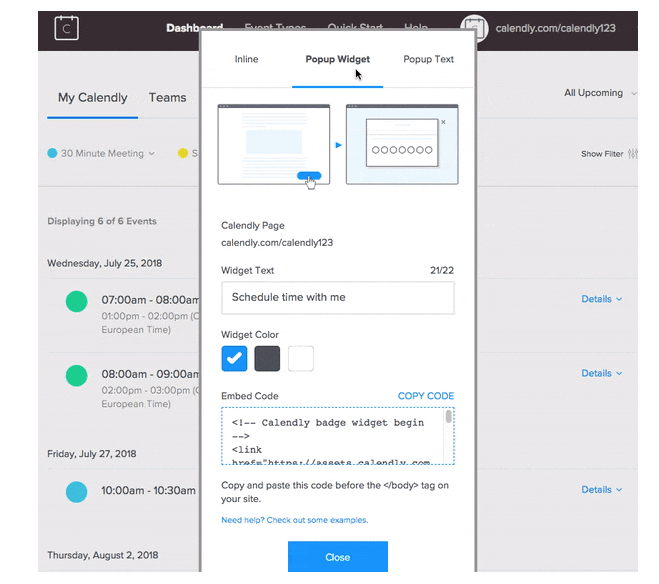Click the yellow event type dot
This screenshot has width=659, height=584.
[182, 153]
